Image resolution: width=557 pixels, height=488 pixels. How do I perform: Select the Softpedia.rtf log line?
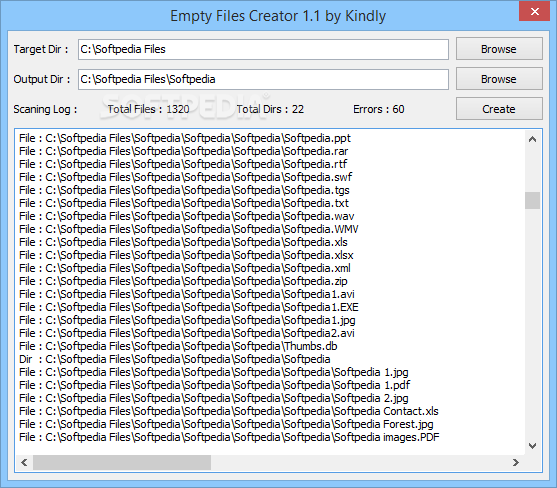[x=183, y=164]
